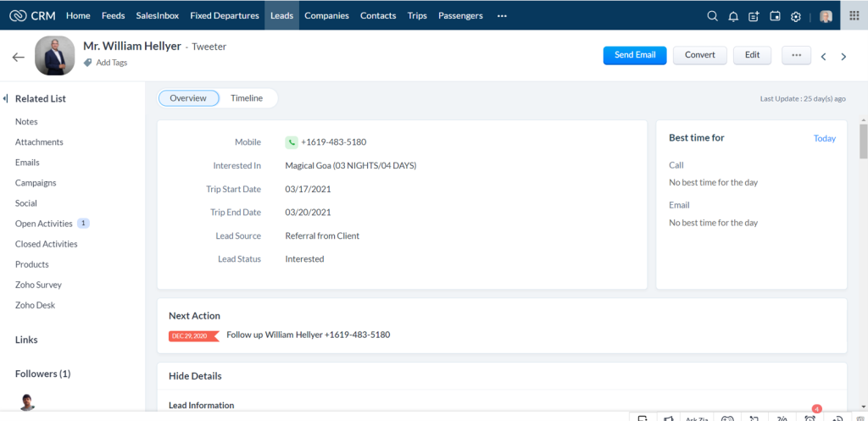Open the calendar icon in header
The width and height of the screenshot is (868, 421).
point(775,16)
